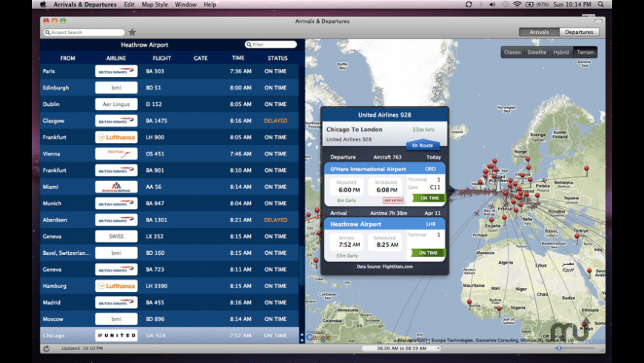Click the refresh icon beside Updated time
The height and width of the screenshot is (363, 644).
coord(47,349)
